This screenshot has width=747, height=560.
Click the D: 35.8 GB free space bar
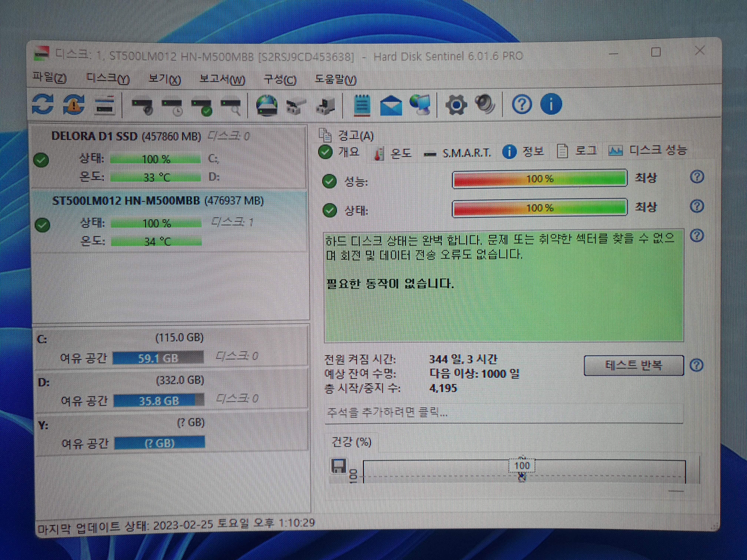click(x=159, y=401)
